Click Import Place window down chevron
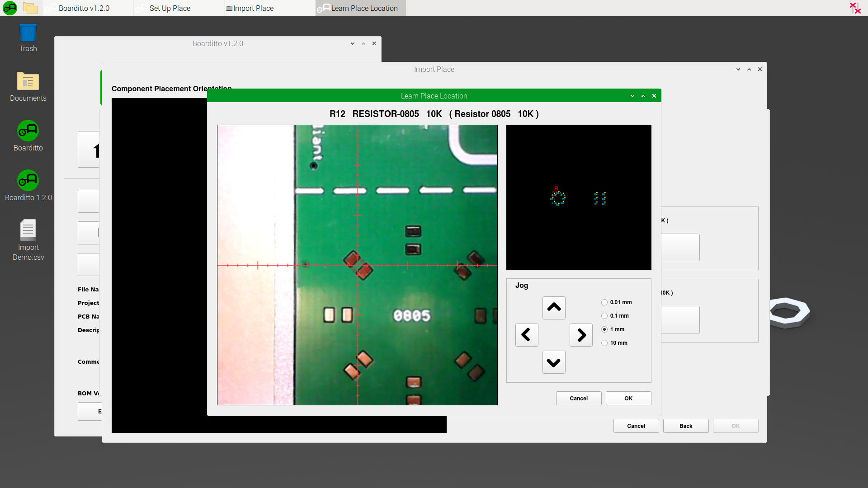 (738, 69)
